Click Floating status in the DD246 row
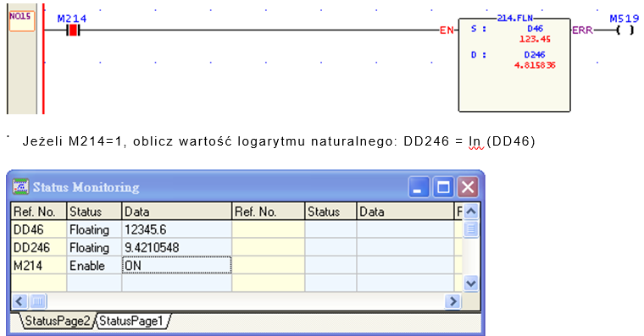The image size is (644, 336). 94,247
